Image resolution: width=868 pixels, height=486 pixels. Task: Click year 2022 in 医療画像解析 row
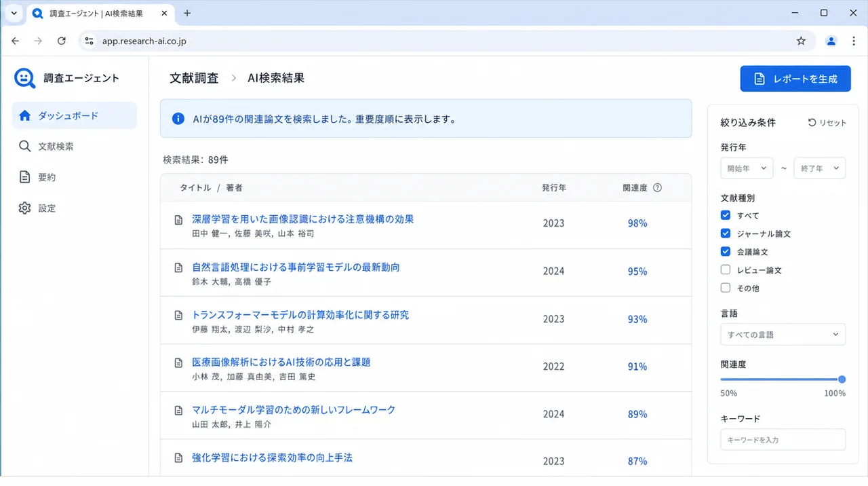point(553,366)
